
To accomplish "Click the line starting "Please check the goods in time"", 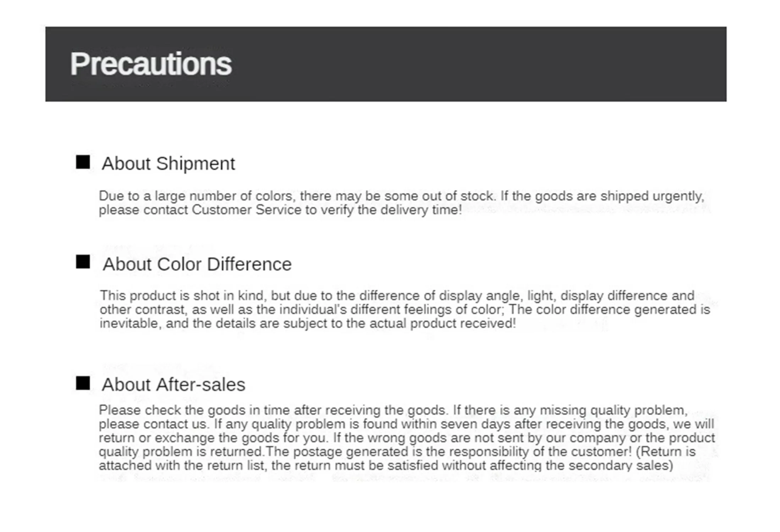I will 393,410.
